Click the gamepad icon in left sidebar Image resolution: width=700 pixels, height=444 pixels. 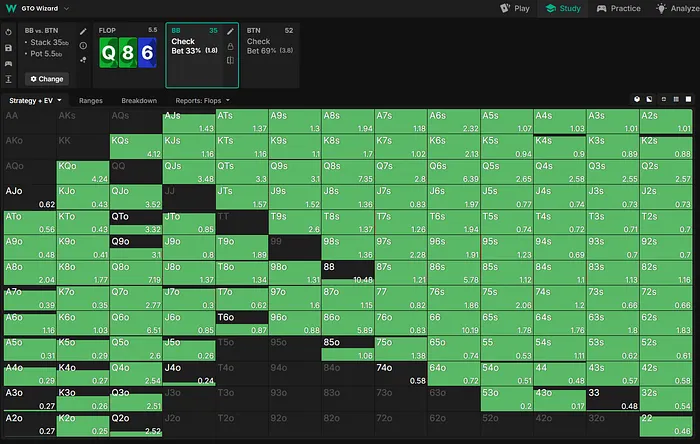(x=8, y=62)
